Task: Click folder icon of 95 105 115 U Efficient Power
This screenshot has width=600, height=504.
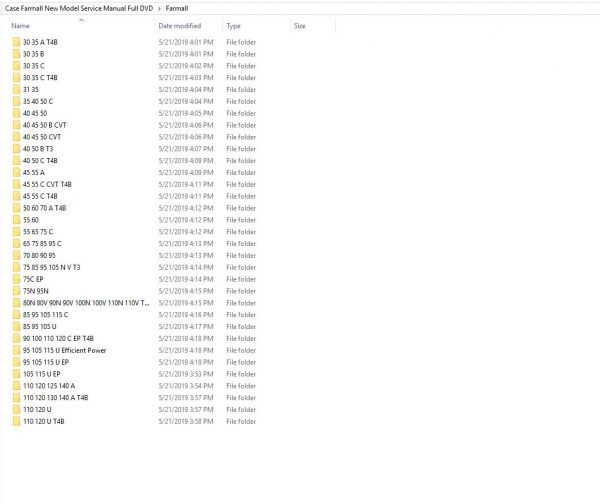Action: 16,351
